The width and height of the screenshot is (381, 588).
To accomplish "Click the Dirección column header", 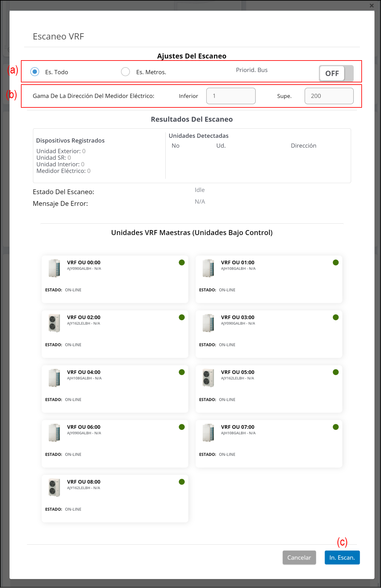I will coord(303,146).
